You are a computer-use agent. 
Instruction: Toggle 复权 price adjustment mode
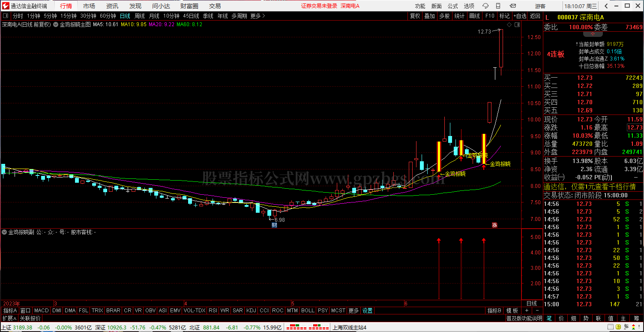(415, 16)
